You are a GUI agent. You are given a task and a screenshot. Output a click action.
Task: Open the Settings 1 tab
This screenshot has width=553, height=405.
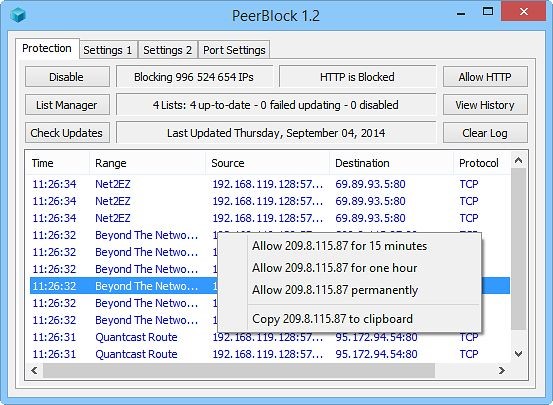pyautogui.click(x=108, y=50)
